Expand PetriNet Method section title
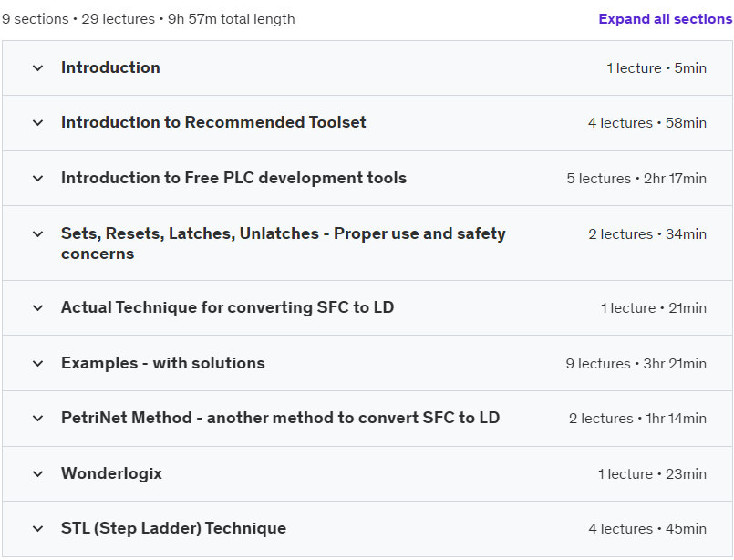The image size is (734, 560). [280, 418]
